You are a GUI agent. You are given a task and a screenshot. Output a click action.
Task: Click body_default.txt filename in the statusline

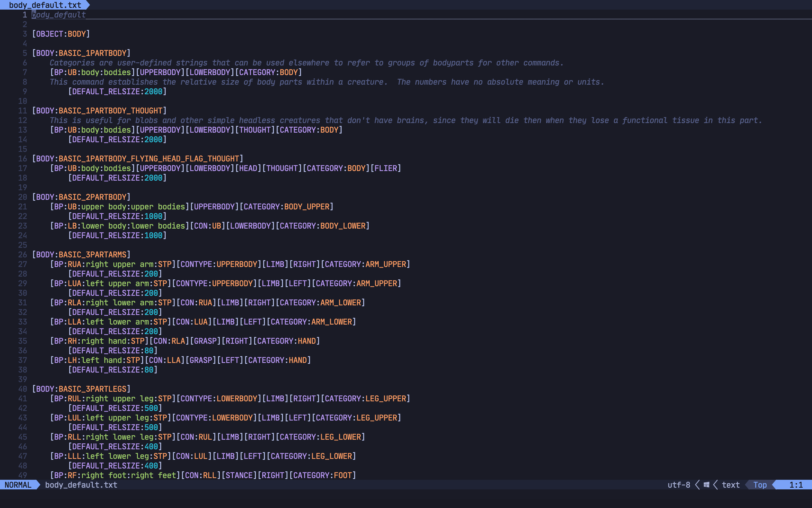[81, 485]
